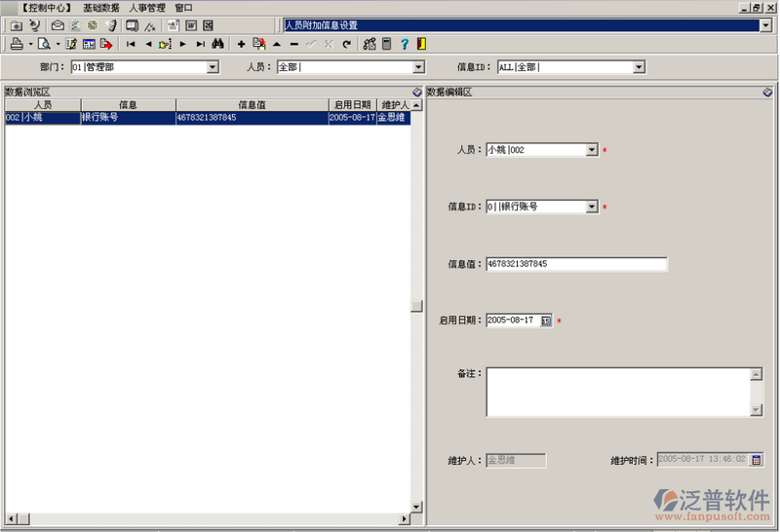Click the eraser icon of 数据浏览区 panel
The width and height of the screenshot is (780, 532).
(417, 92)
